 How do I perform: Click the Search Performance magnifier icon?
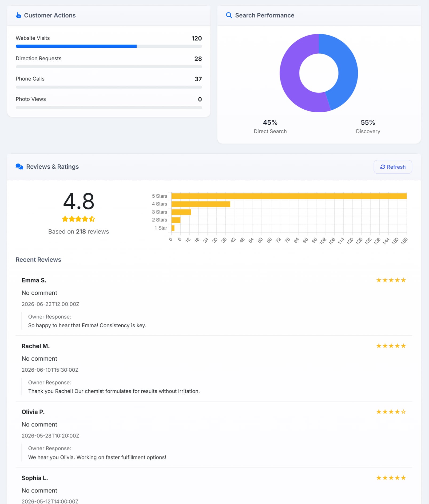(x=229, y=15)
